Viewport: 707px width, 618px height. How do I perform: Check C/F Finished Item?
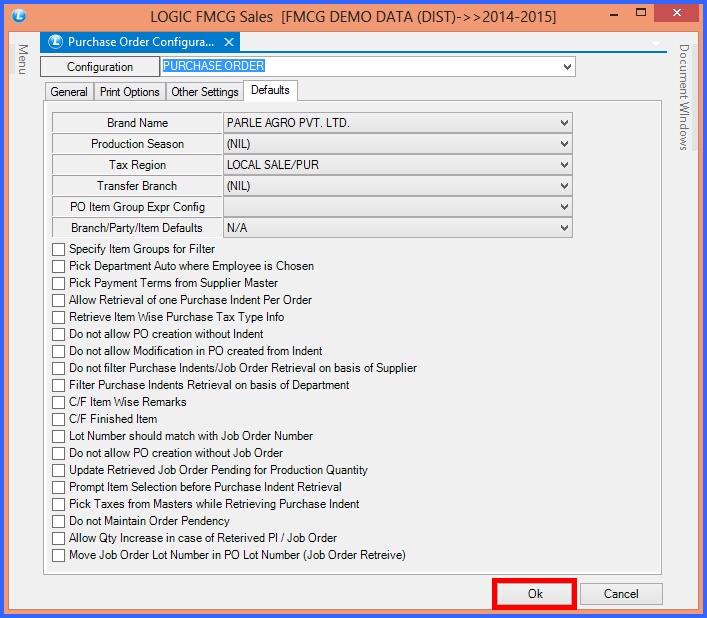[x=58, y=419]
